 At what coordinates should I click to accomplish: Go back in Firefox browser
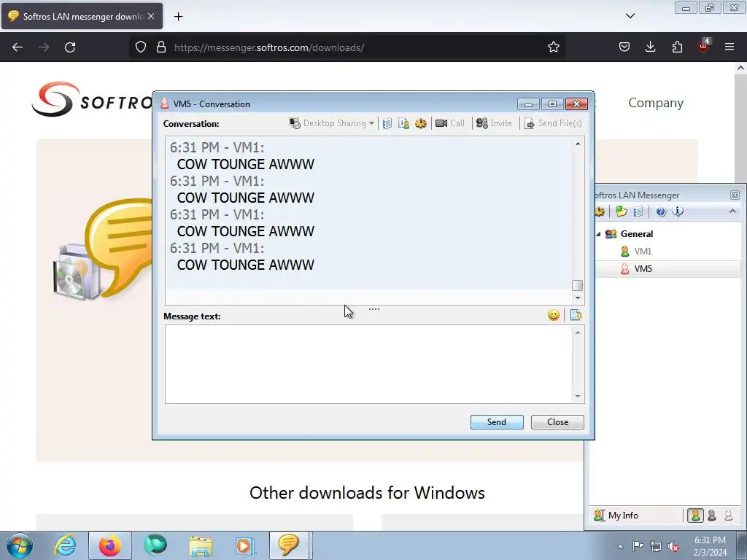tap(18, 47)
